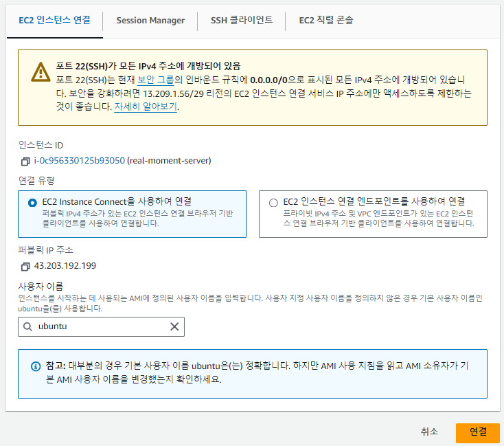Viewport: 504px width, 446px height.
Task: Focus the ubuntu username input field
Action: tap(101, 326)
